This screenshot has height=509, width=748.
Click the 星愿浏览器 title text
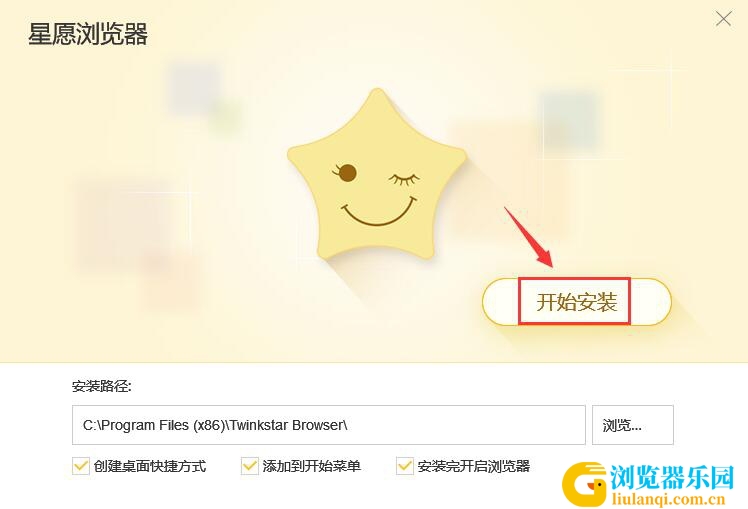tap(88, 34)
